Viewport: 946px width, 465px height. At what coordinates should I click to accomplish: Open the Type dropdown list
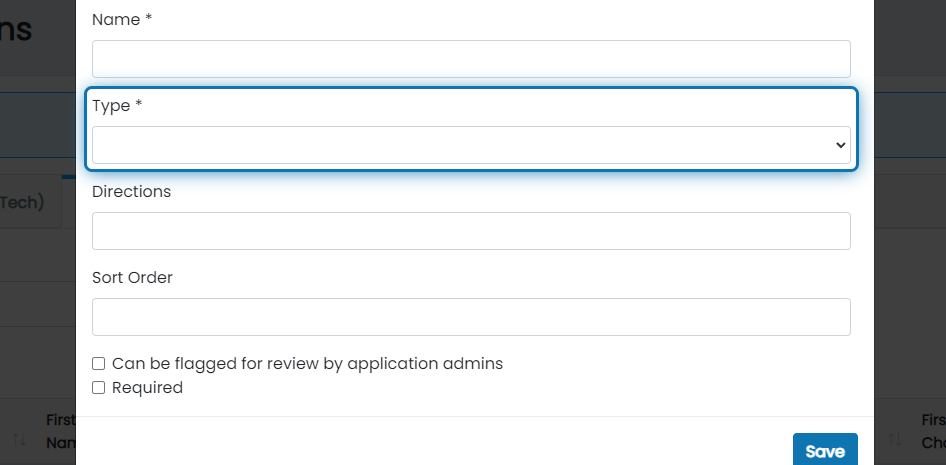471,145
